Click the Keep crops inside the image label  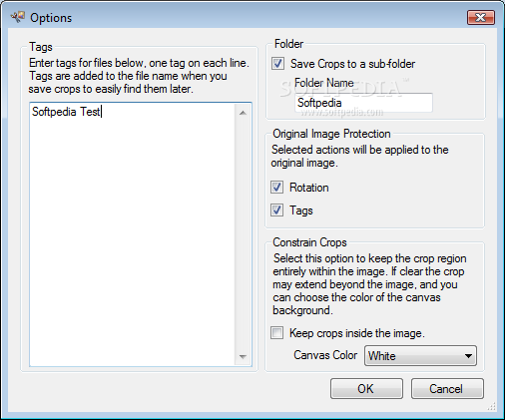tap(357, 333)
